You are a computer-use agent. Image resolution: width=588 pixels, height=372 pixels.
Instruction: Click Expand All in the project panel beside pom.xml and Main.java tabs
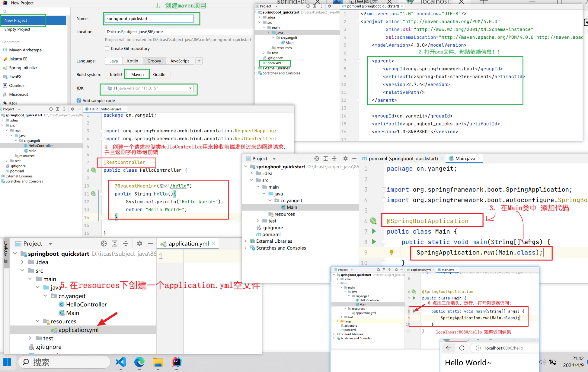[325, 158]
